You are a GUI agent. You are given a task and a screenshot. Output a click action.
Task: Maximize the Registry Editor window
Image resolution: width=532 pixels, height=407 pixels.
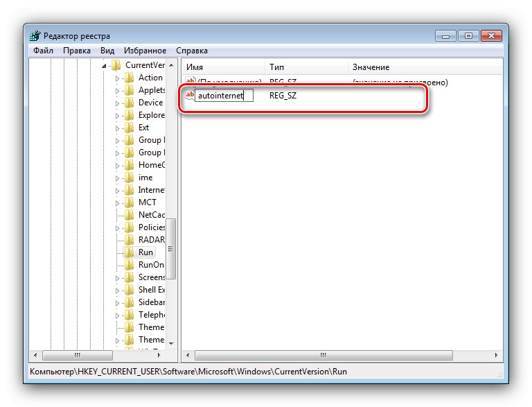tap(468, 35)
